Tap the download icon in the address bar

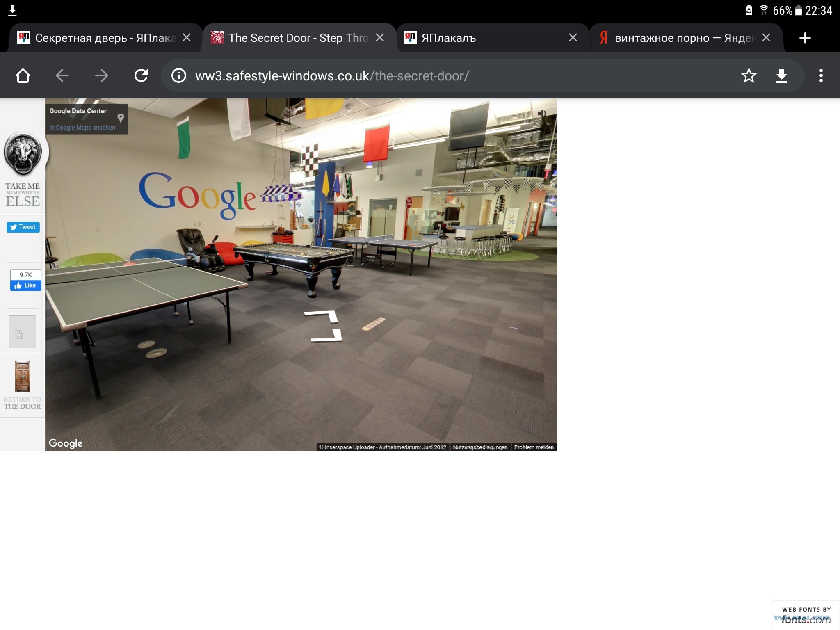pos(782,75)
